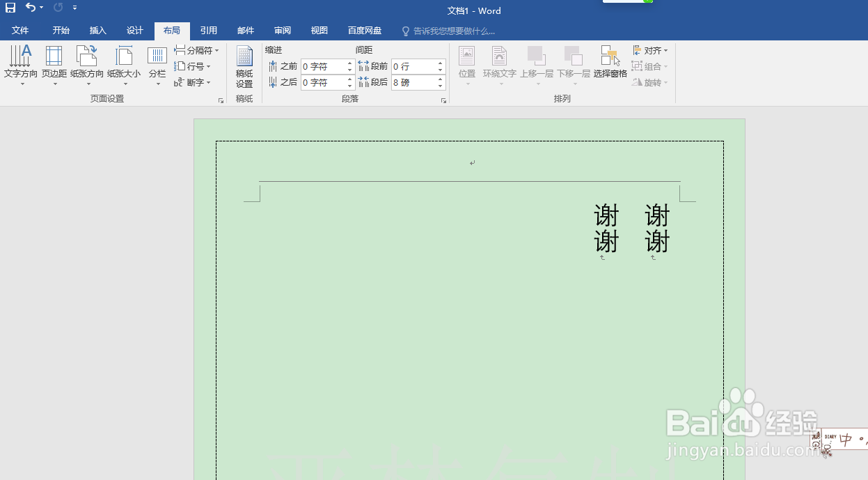The image size is (868, 480).
Task: Open the 纸张大小 paper size menu
Action: [x=124, y=66]
